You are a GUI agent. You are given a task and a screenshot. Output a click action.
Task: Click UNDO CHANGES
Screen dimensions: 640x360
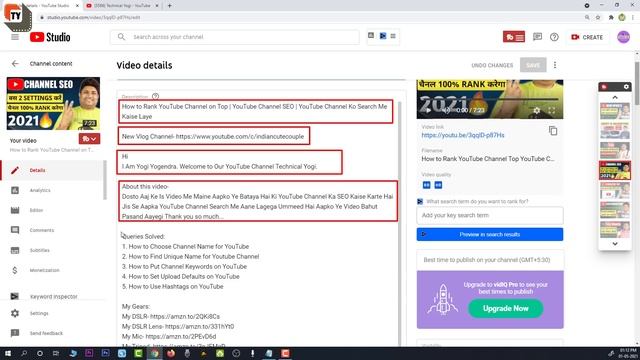(x=492, y=65)
